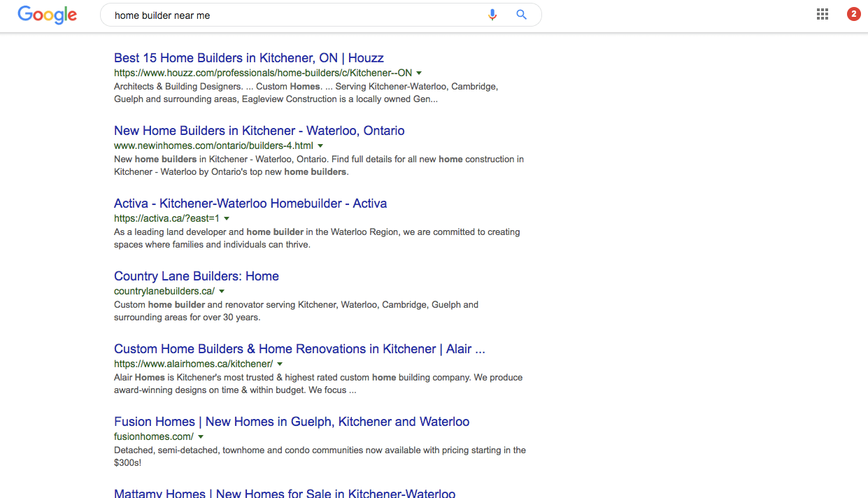Open the 'Best 15 Home Builders in Kitchener' Houzz result
Image resolution: width=868 pixels, height=498 pixels.
click(248, 58)
